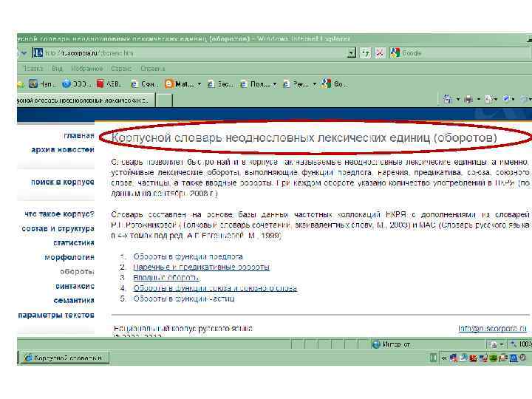This screenshot has width=532, height=399.
Task: Click the Internet zone globe in the status bar
Action: click(x=376, y=344)
